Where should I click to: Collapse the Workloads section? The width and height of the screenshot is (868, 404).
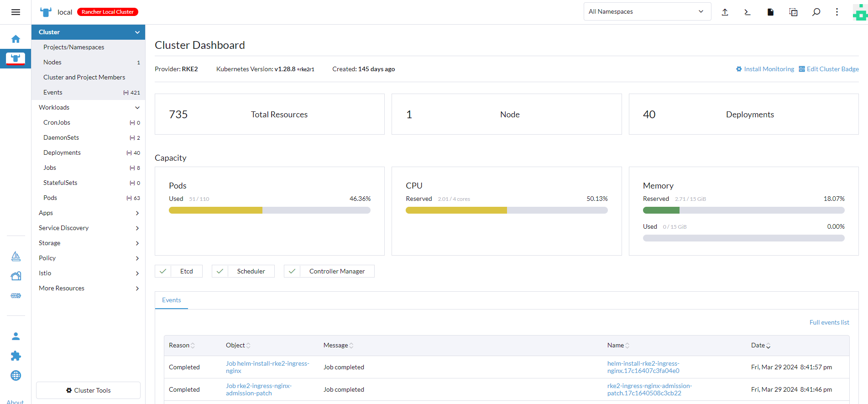pyautogui.click(x=137, y=107)
